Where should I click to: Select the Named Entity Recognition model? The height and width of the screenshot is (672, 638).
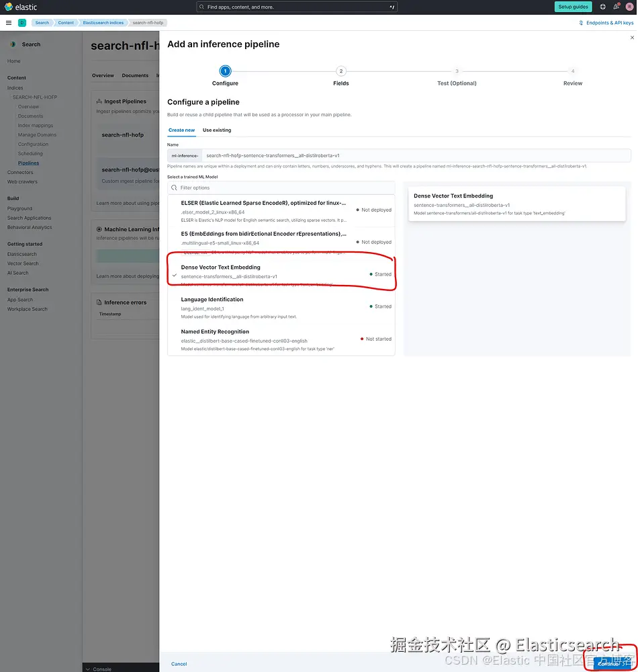coord(281,339)
